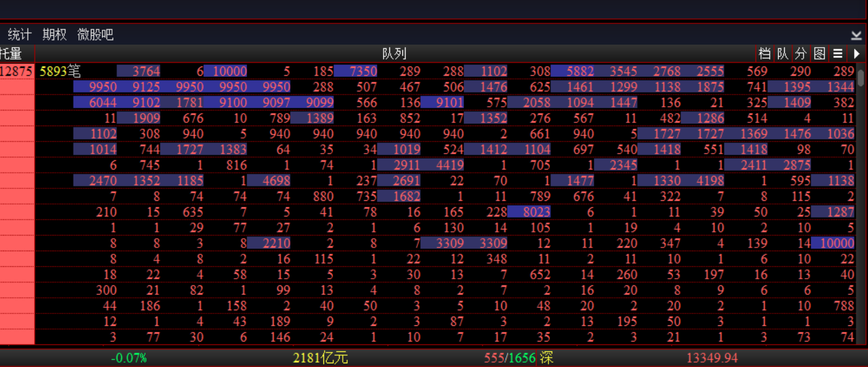Select the highlighted 1287 order cell
Viewport: 868px width, 367px height.
833,213
